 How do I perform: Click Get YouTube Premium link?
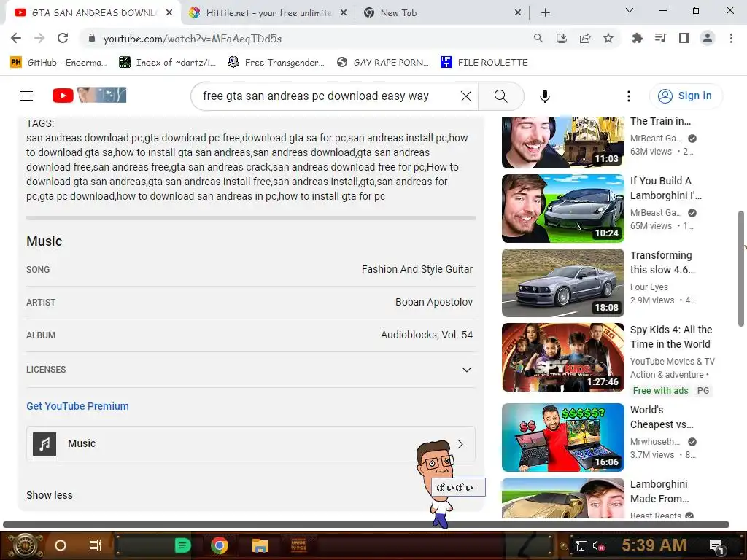pyautogui.click(x=77, y=406)
